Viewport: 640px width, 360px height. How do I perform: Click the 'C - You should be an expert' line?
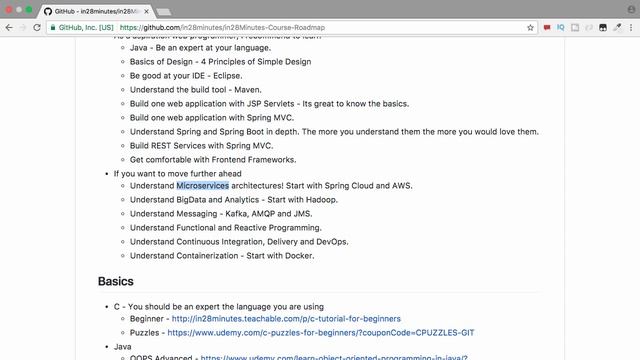219,307
